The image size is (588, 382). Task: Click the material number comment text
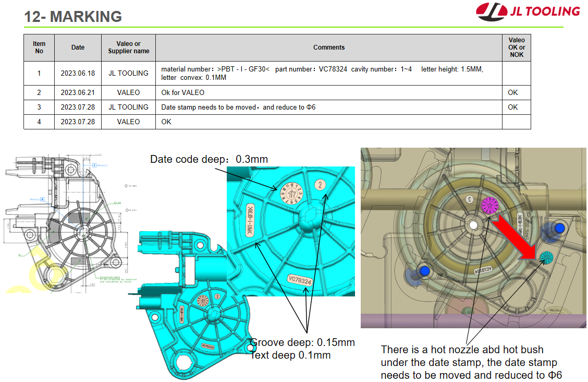(322, 73)
